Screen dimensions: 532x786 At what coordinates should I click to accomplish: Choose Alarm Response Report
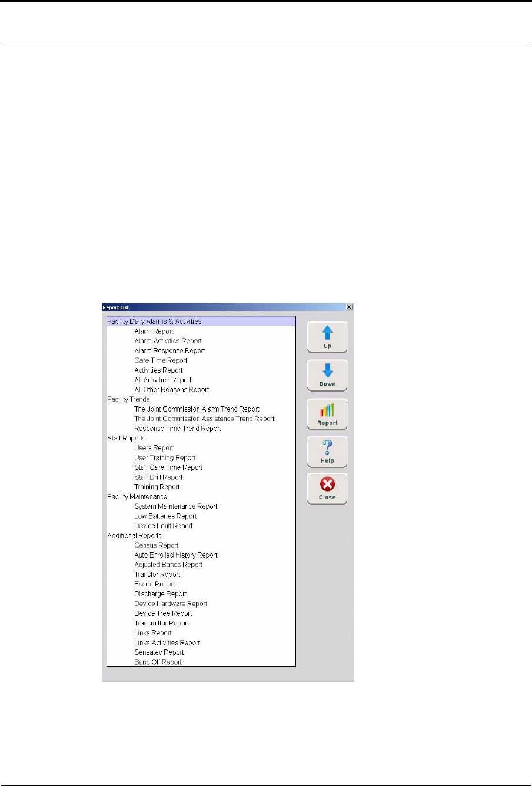point(169,351)
